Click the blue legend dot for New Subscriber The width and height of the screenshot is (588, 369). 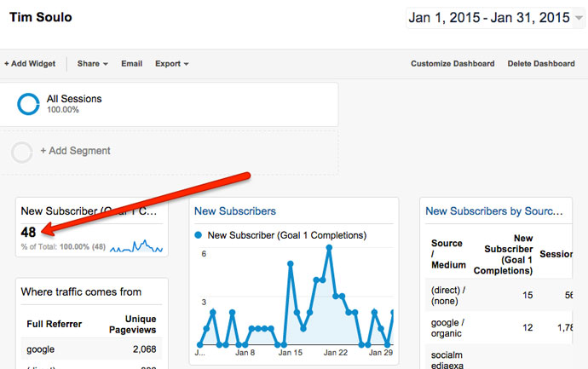pos(199,235)
